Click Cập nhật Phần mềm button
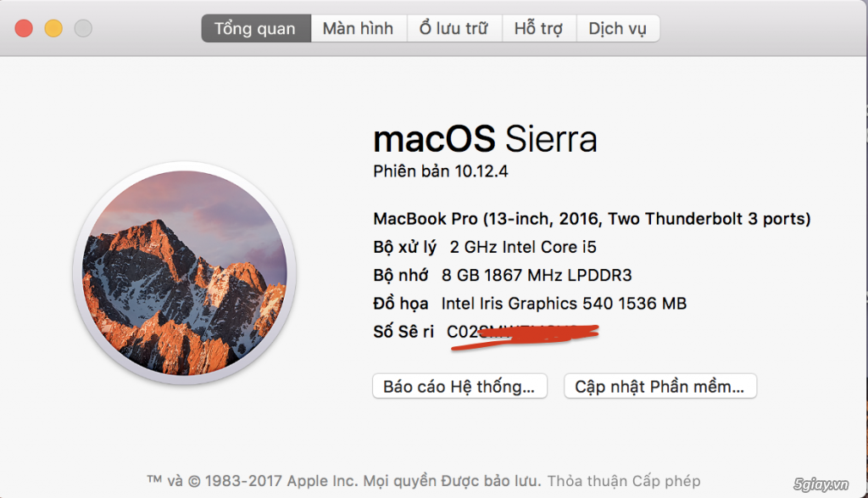 pos(659,386)
